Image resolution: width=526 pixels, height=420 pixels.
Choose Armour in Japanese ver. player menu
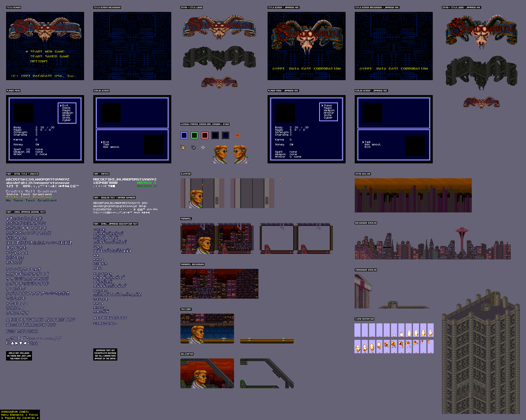[329, 113]
